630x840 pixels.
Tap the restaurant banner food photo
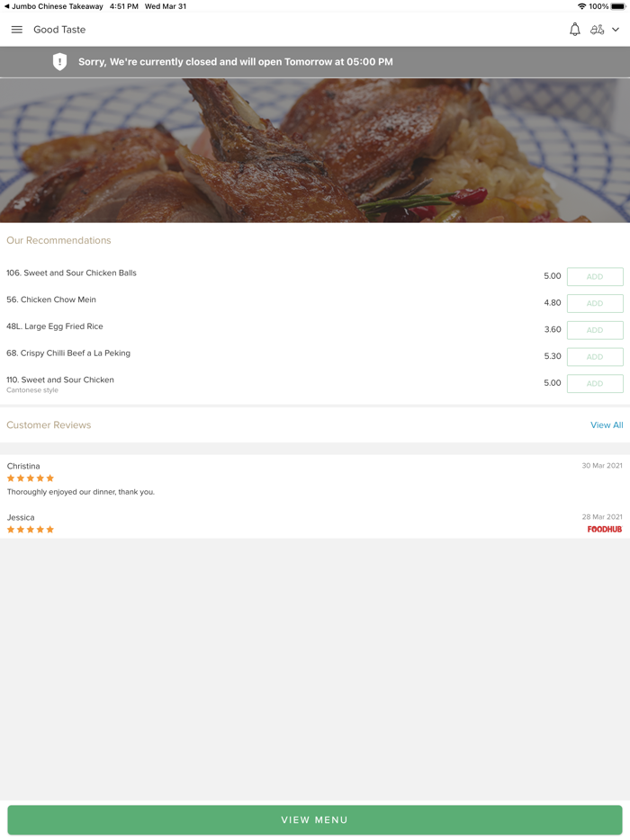tap(315, 151)
